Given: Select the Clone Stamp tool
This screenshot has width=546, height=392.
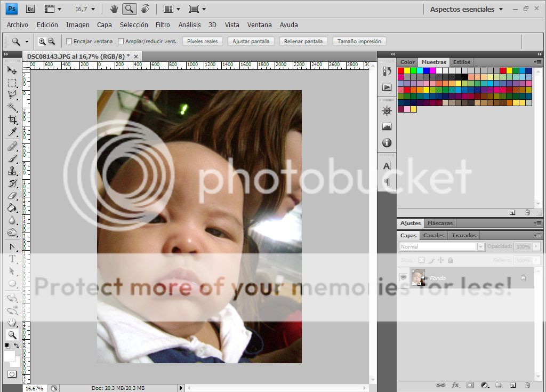Looking at the screenshot, I should [x=12, y=171].
